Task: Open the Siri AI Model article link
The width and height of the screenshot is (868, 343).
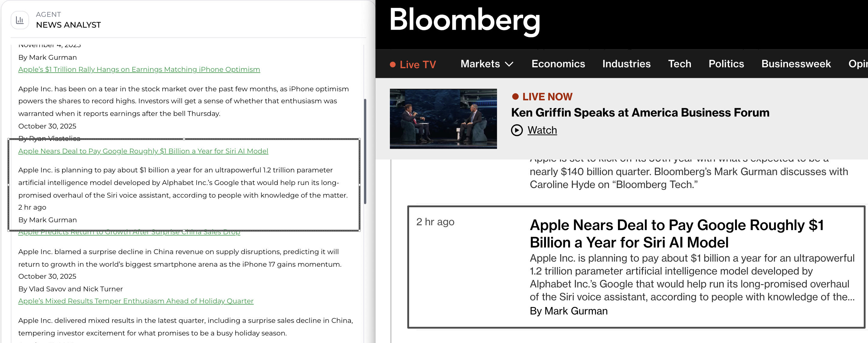Action: point(143,151)
